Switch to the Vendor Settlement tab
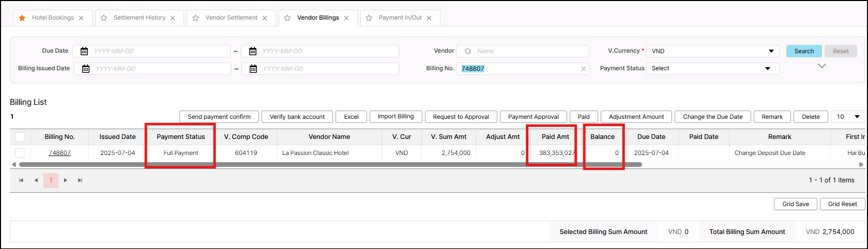The width and height of the screenshot is (868, 249). tap(231, 18)
